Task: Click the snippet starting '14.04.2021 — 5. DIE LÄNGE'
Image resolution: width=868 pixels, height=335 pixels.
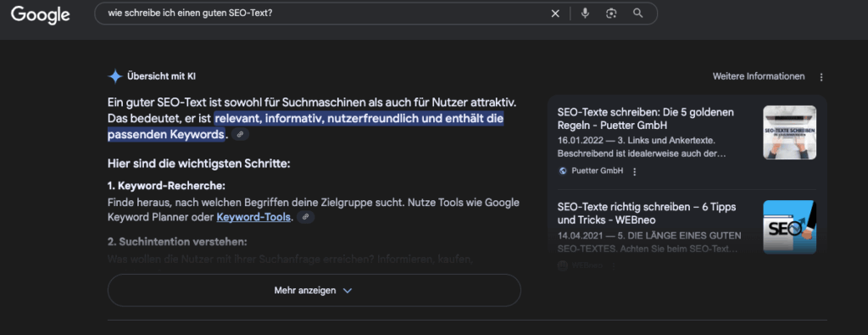Action: (x=648, y=243)
